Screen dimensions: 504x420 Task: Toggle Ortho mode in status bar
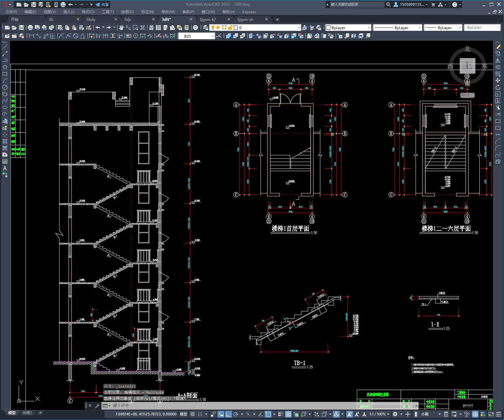(x=229, y=414)
